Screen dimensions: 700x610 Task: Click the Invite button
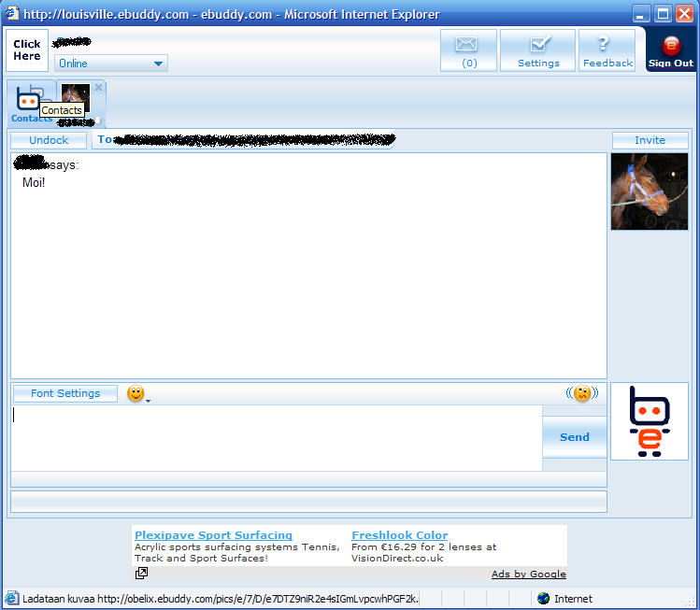coord(650,140)
